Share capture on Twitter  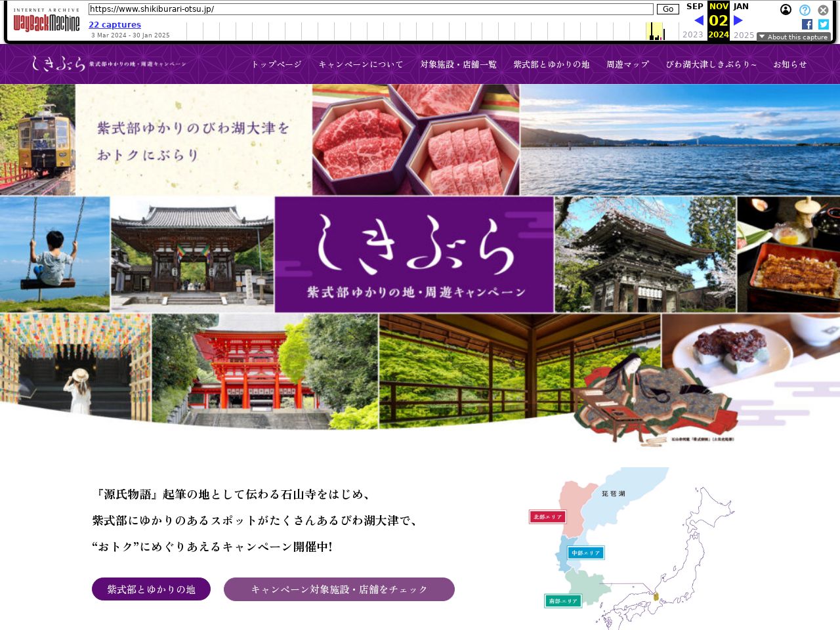824,24
